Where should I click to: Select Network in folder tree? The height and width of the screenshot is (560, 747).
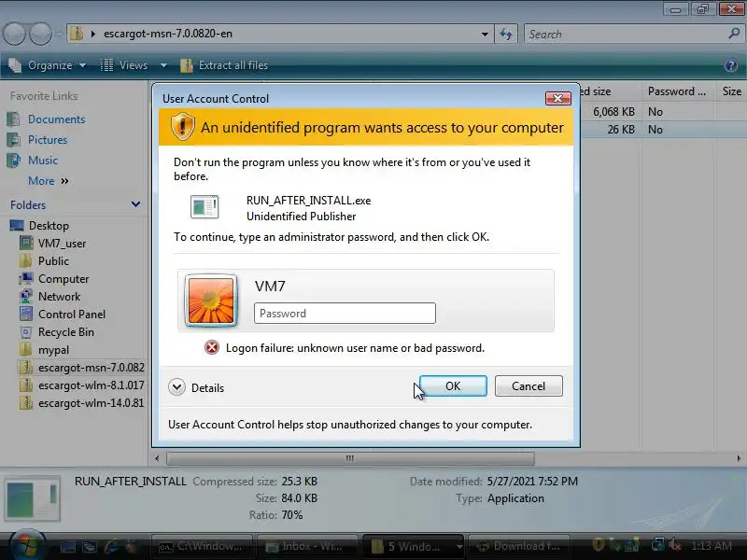(x=59, y=296)
